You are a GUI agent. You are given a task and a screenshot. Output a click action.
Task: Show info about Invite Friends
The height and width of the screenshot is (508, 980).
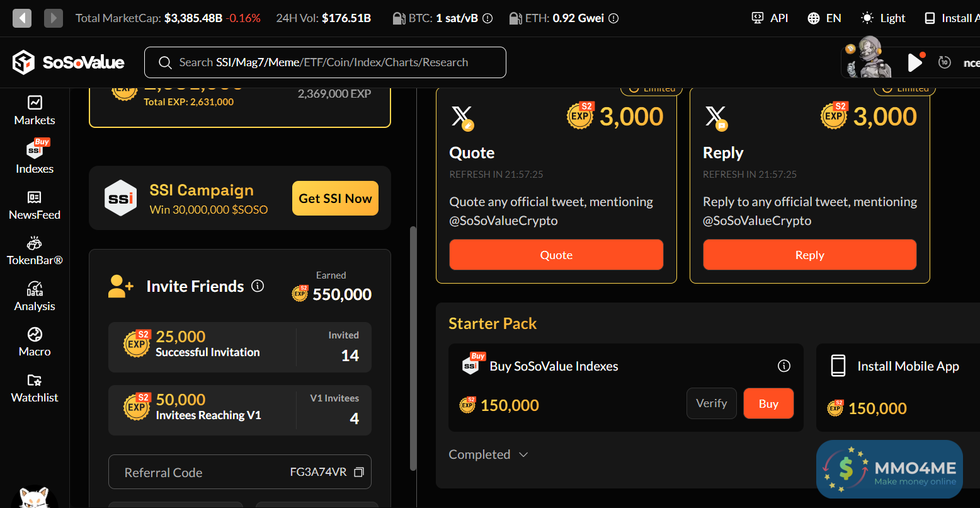point(258,286)
